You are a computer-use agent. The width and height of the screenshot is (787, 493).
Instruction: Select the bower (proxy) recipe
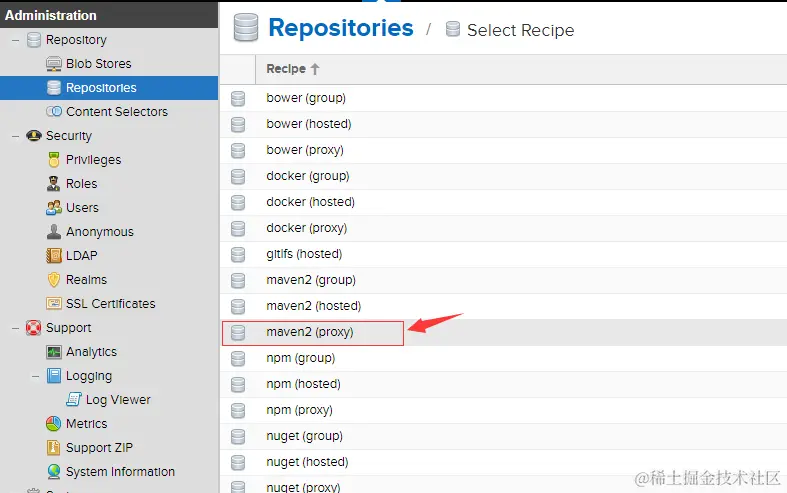tap(503, 150)
